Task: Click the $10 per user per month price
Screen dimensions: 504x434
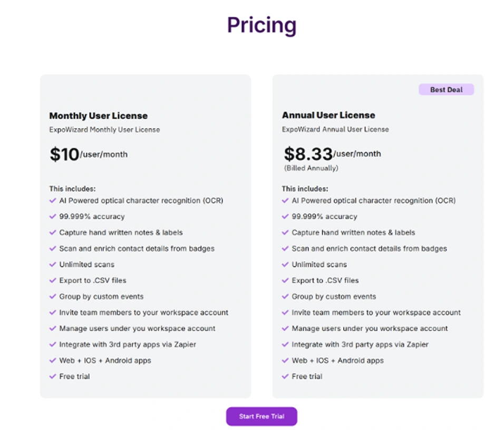Action: [x=89, y=154]
